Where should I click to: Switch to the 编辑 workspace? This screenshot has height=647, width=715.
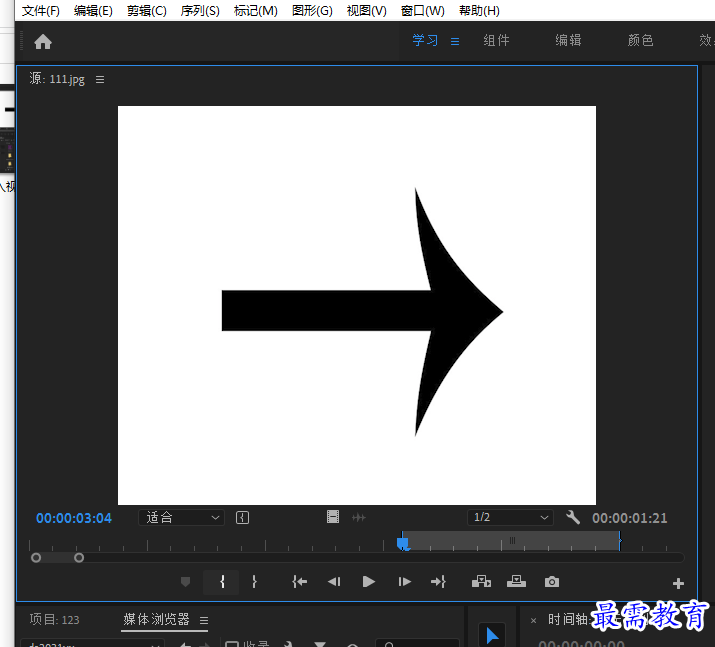568,40
